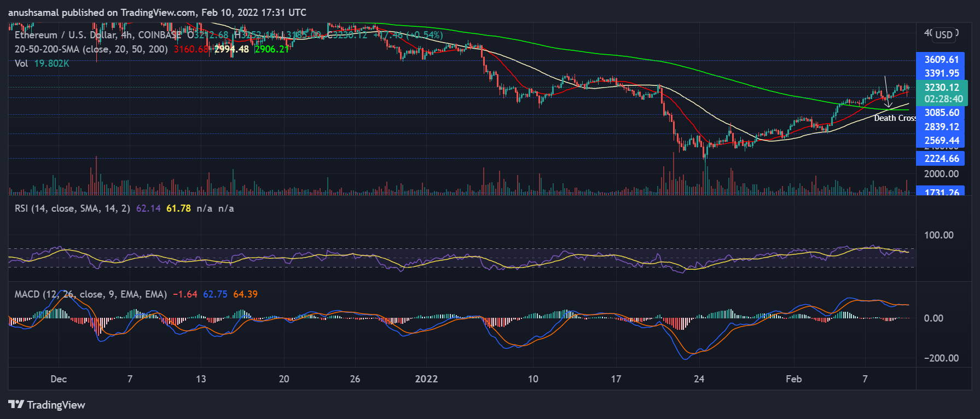Select the 3391.95 price level label
This screenshot has height=419, width=980.
[941, 73]
